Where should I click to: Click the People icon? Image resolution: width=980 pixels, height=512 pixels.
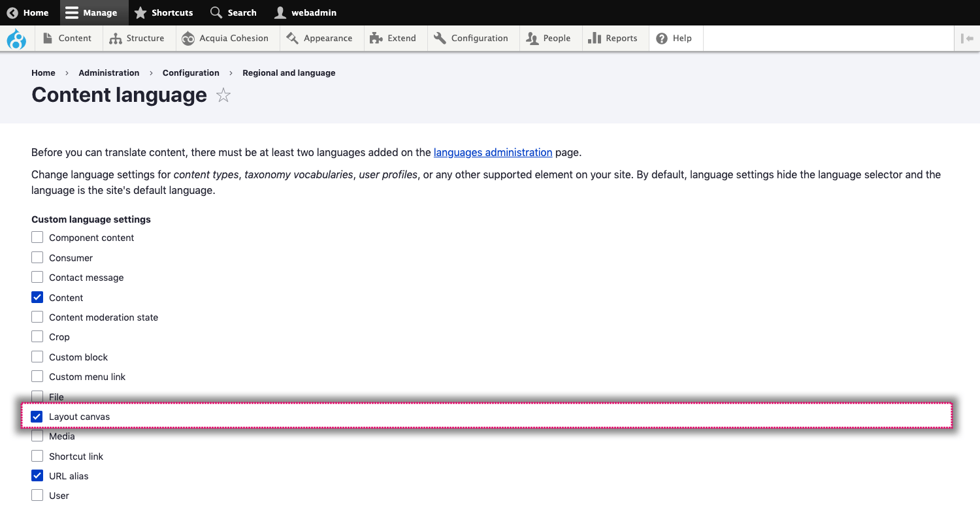click(532, 39)
